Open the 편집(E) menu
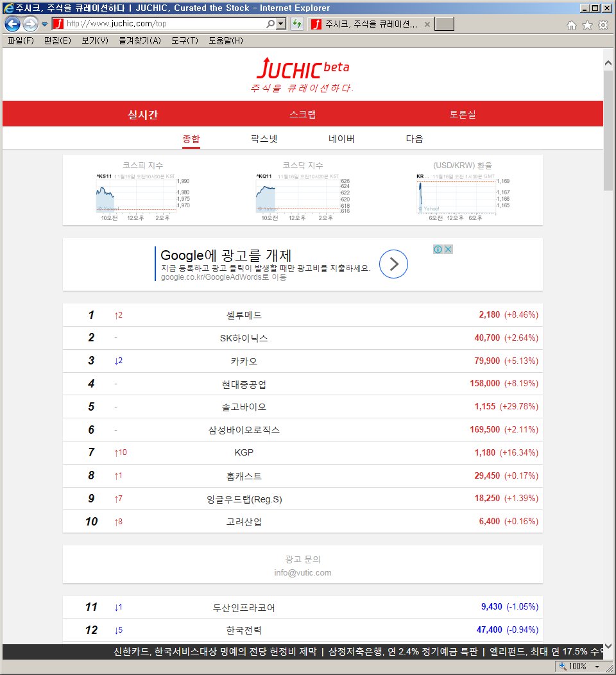The width and height of the screenshot is (616, 675). pos(58,40)
